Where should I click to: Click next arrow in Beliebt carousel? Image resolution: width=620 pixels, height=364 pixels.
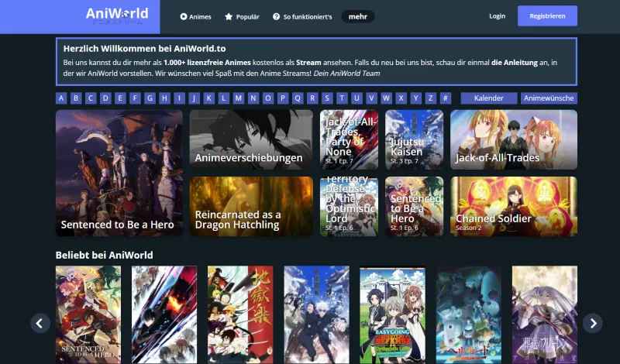(592, 323)
